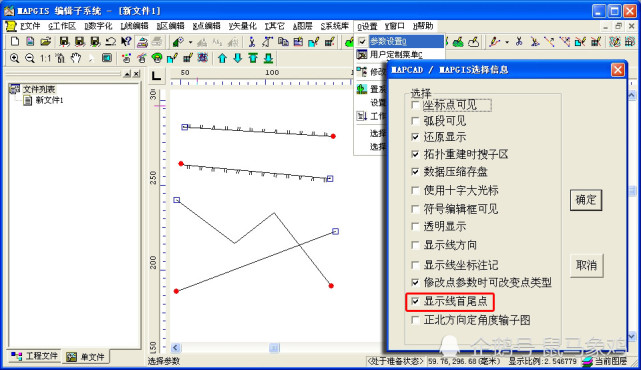Switch to the 单文件 tab

[86, 357]
